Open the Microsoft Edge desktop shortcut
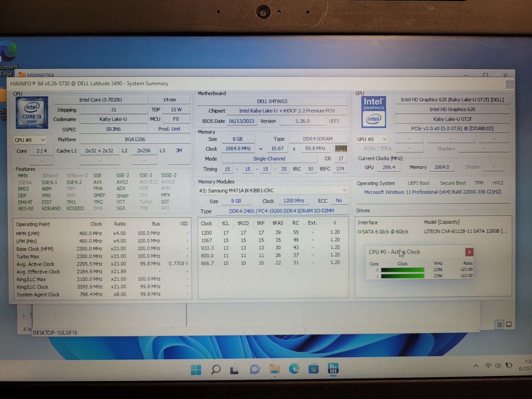This screenshot has height=399, width=532. point(8,58)
